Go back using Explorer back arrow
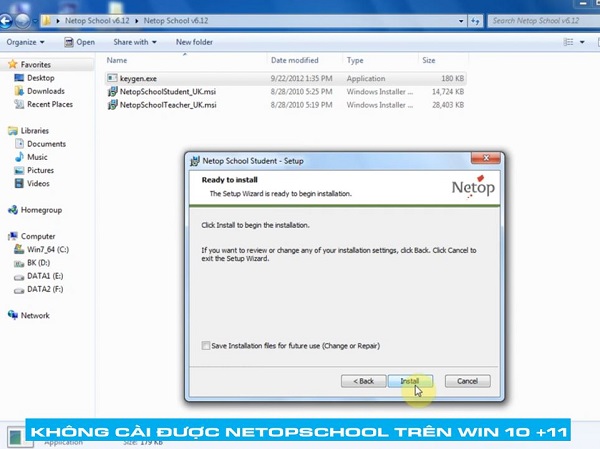 click(6, 21)
